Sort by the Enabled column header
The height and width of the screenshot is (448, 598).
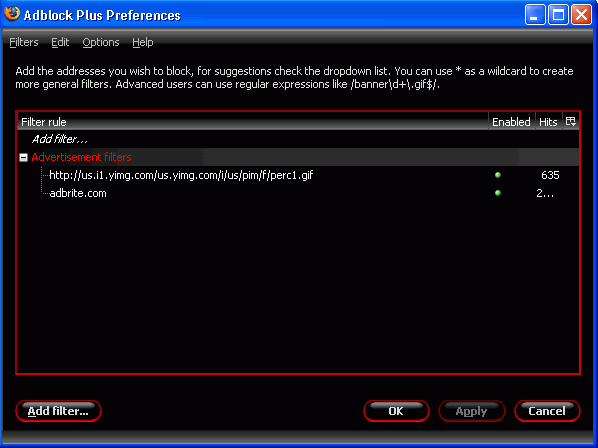point(511,122)
